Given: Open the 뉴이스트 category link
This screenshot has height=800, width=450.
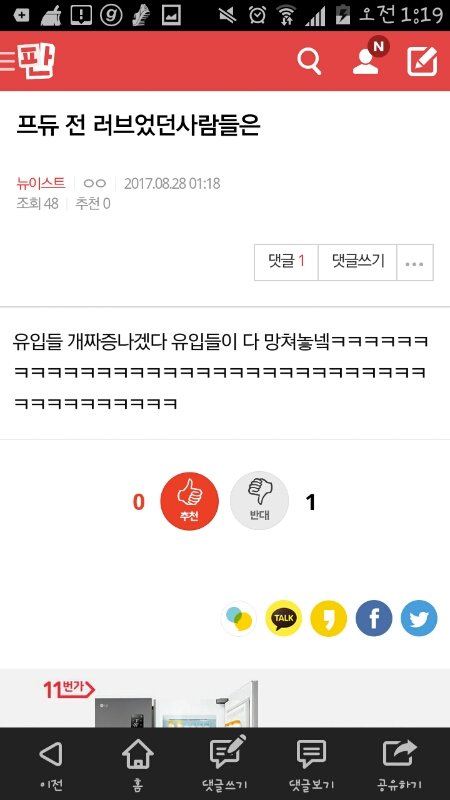Looking at the screenshot, I should click(41, 183).
